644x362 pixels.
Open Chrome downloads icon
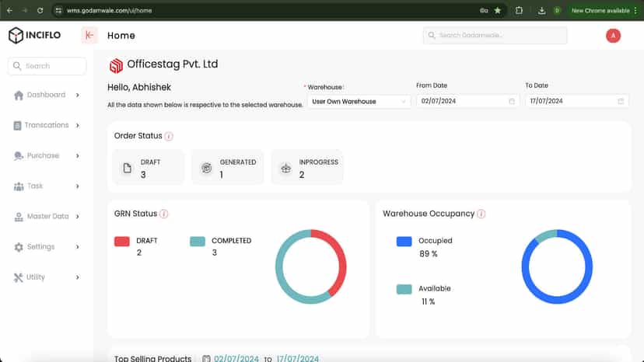tap(542, 11)
